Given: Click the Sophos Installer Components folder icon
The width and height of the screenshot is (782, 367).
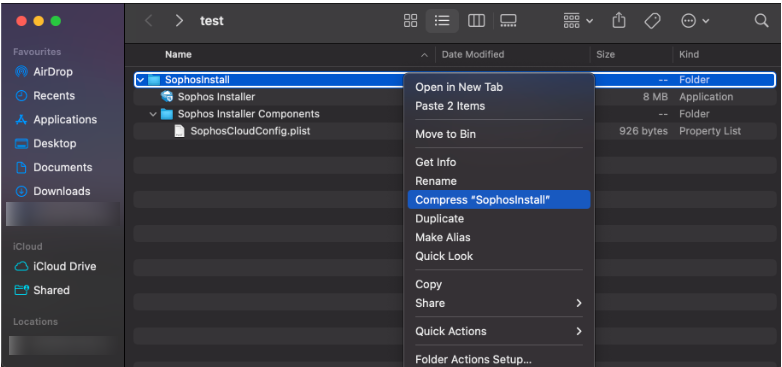Looking at the screenshot, I should point(167,114).
